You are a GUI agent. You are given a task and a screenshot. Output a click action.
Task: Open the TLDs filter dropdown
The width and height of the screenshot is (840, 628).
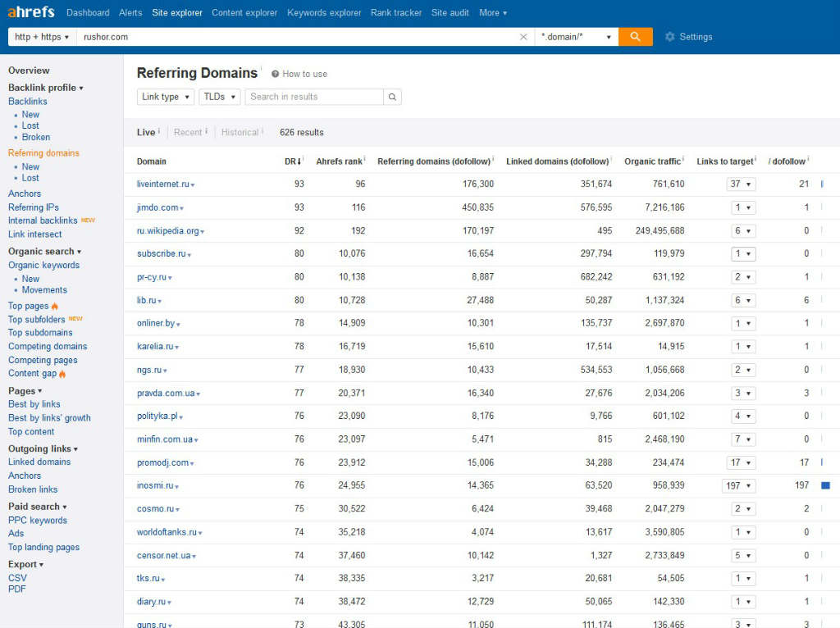219,97
